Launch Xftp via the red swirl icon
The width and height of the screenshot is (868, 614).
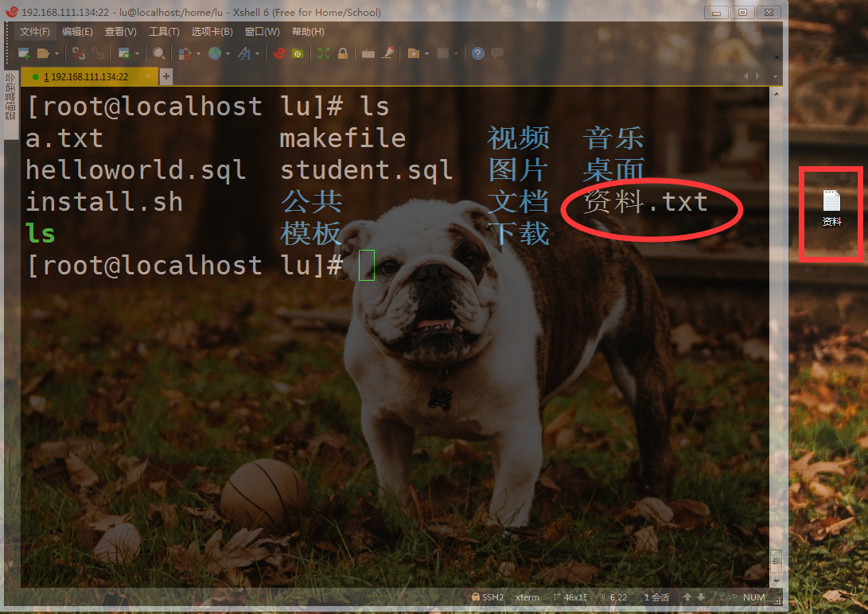(279, 53)
